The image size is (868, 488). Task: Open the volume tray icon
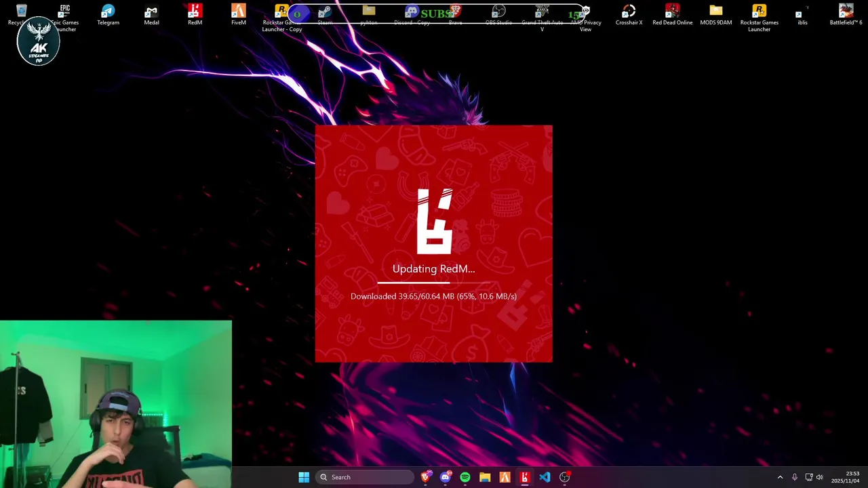point(819,477)
